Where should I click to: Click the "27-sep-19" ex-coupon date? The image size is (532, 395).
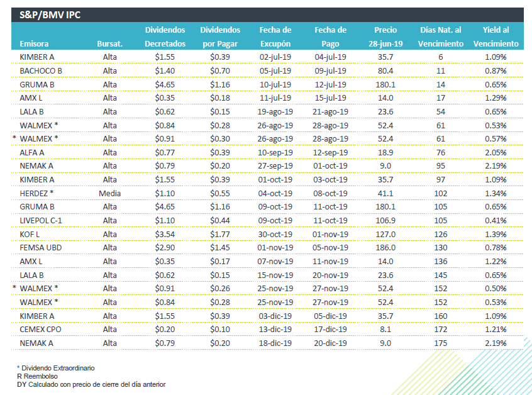click(x=275, y=166)
